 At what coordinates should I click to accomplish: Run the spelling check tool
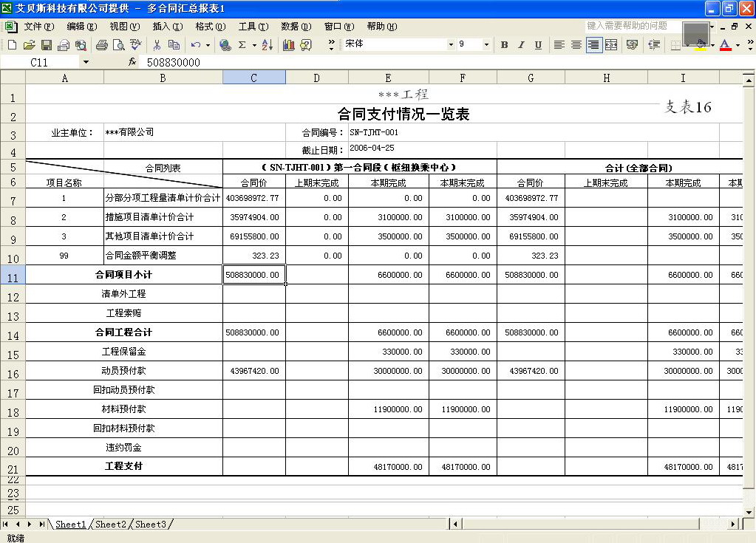click(x=136, y=45)
